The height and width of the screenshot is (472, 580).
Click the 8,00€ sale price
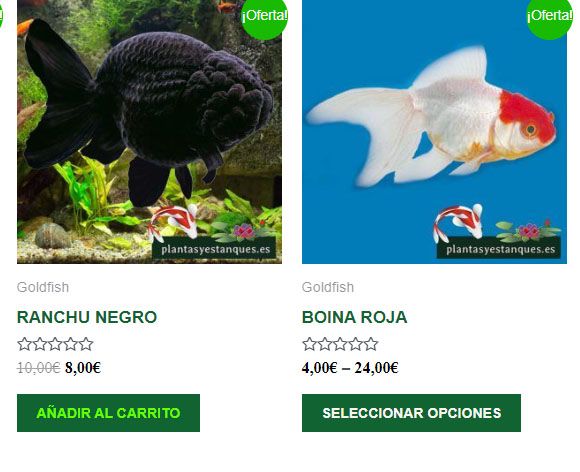83,368
